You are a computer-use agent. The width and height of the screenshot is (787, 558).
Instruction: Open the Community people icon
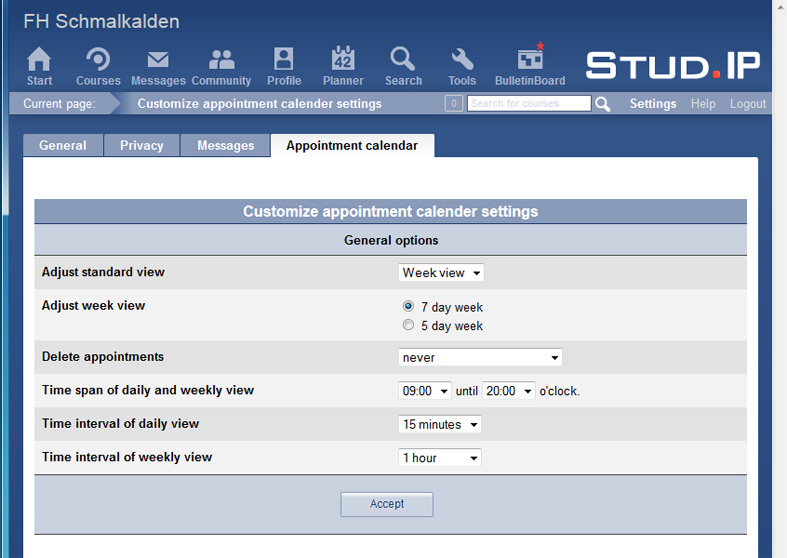click(x=221, y=59)
